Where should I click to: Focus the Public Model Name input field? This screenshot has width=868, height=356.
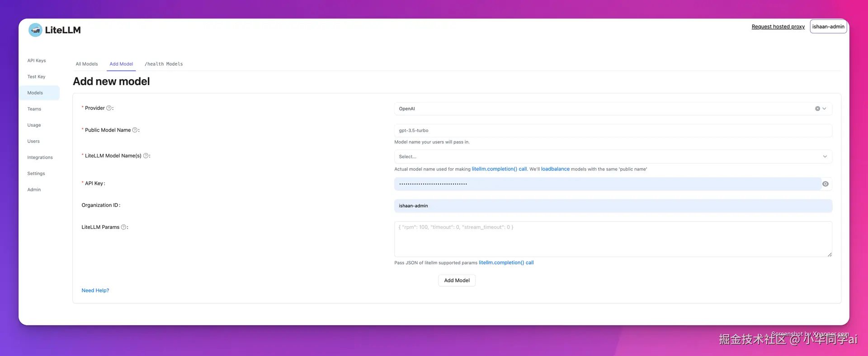point(613,131)
